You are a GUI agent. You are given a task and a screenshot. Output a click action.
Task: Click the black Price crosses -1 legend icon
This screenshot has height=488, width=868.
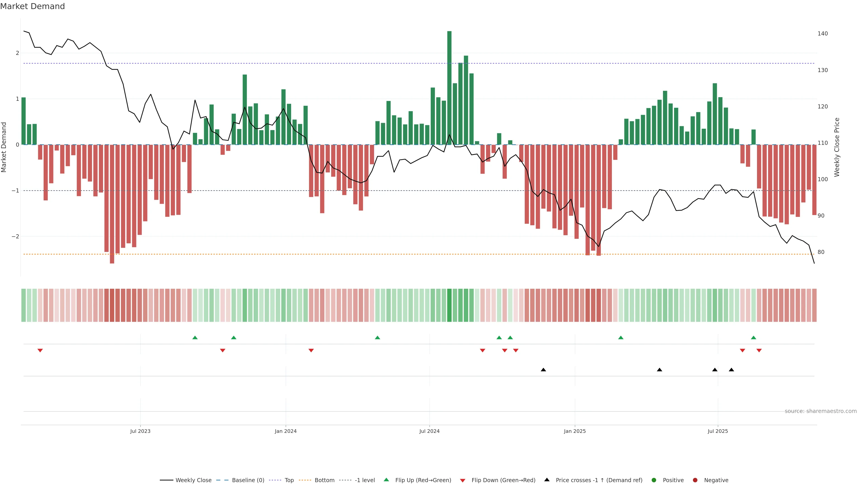click(x=547, y=480)
